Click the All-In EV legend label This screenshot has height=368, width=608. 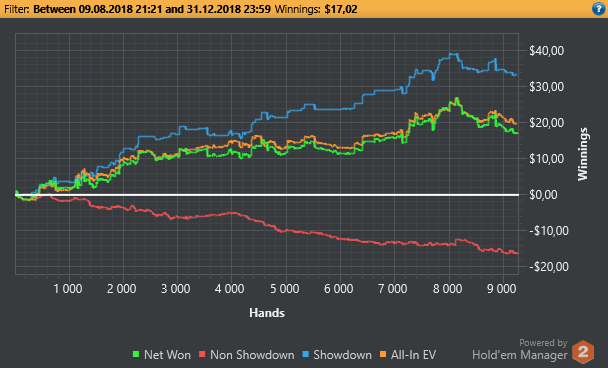point(413,354)
